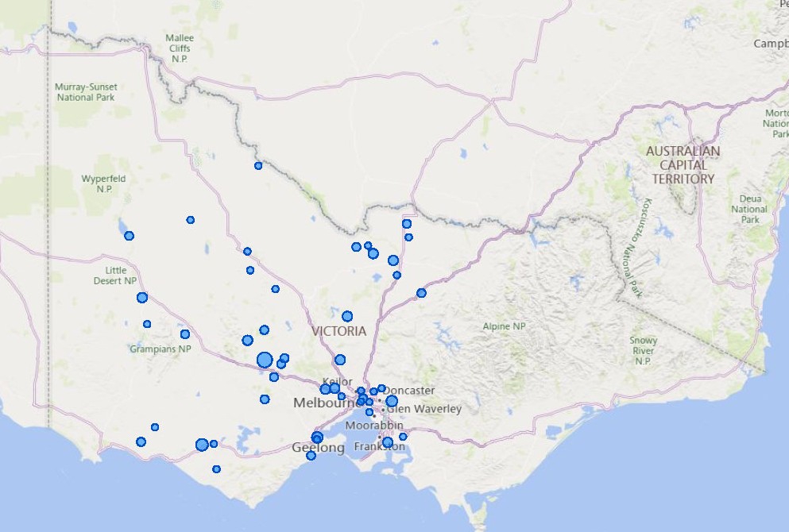Click the Geelong city label
Image resolution: width=789 pixels, height=532 pixels.
[x=318, y=449]
